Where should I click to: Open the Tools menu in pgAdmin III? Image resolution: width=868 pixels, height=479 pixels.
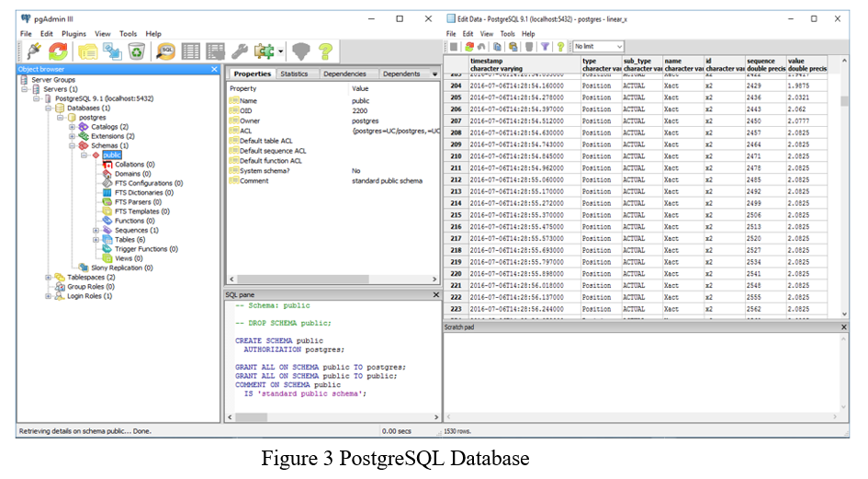(x=128, y=34)
